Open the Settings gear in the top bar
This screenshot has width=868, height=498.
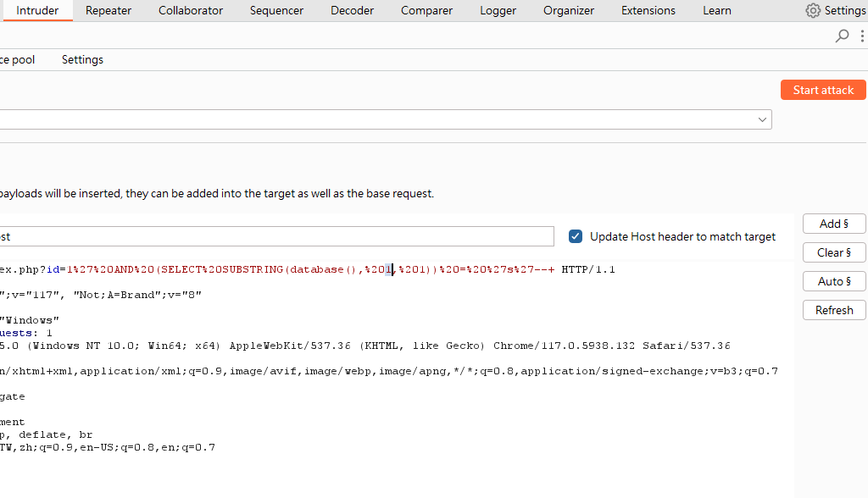click(813, 10)
